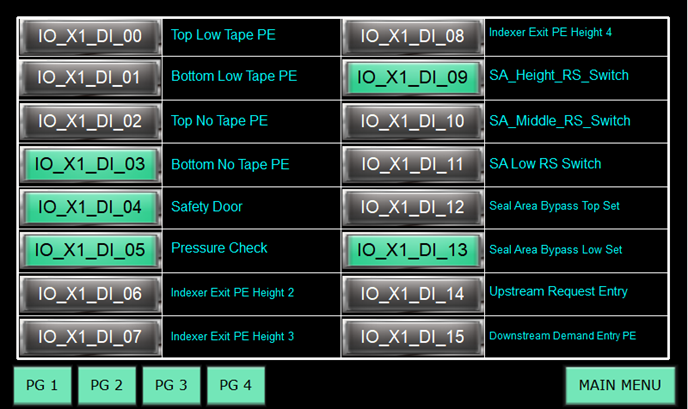Open page PG 3
This screenshot has width=688, height=409.
coord(171,385)
